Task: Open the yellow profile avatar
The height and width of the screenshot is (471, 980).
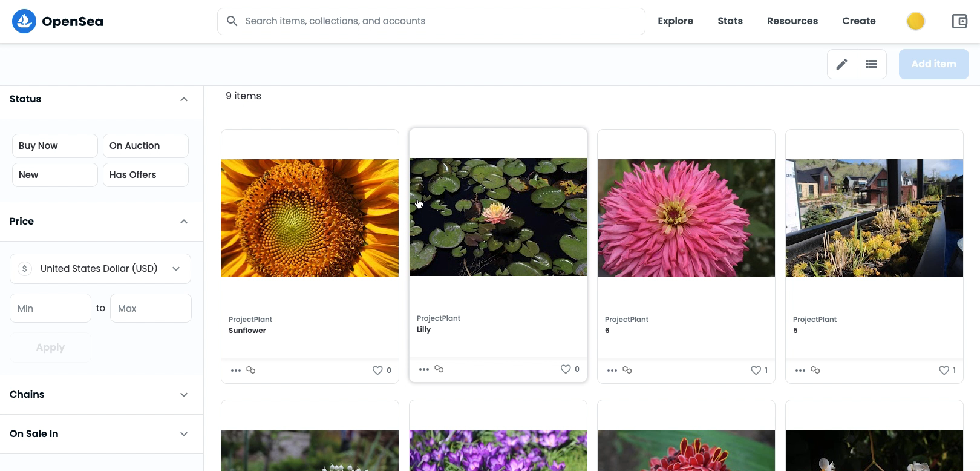Action: [916, 21]
